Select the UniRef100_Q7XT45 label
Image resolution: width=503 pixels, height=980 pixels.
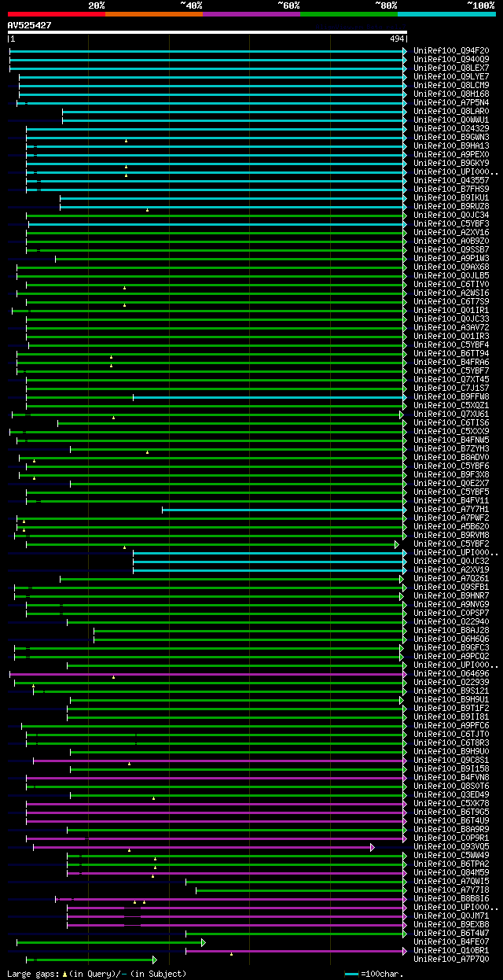pos(451,379)
